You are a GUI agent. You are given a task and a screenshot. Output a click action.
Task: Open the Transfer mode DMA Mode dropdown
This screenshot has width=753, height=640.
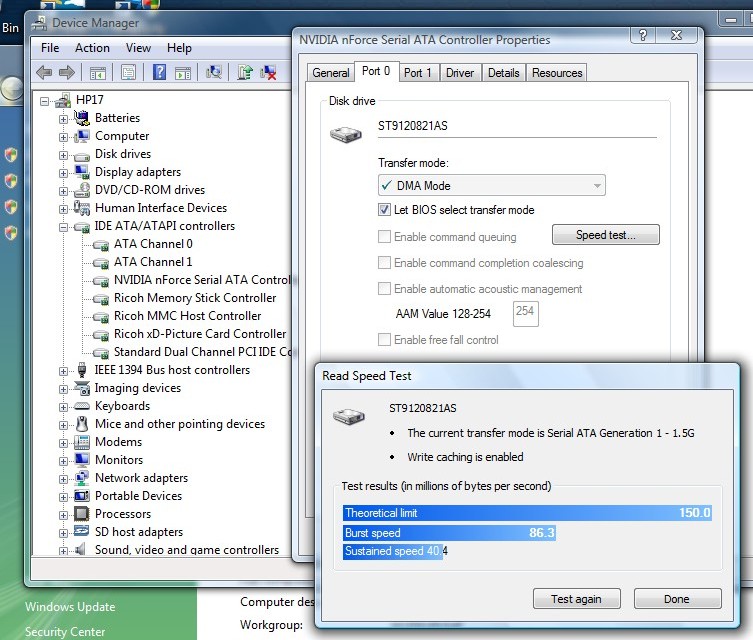pyautogui.click(x=492, y=185)
